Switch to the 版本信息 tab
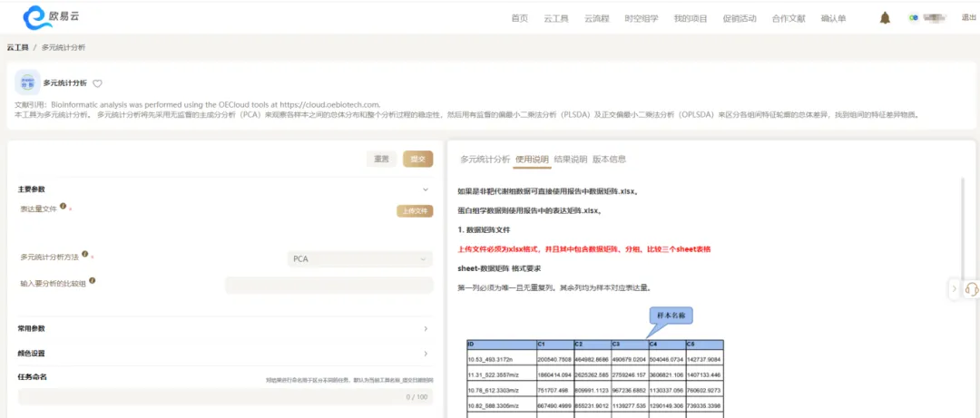 click(610, 160)
